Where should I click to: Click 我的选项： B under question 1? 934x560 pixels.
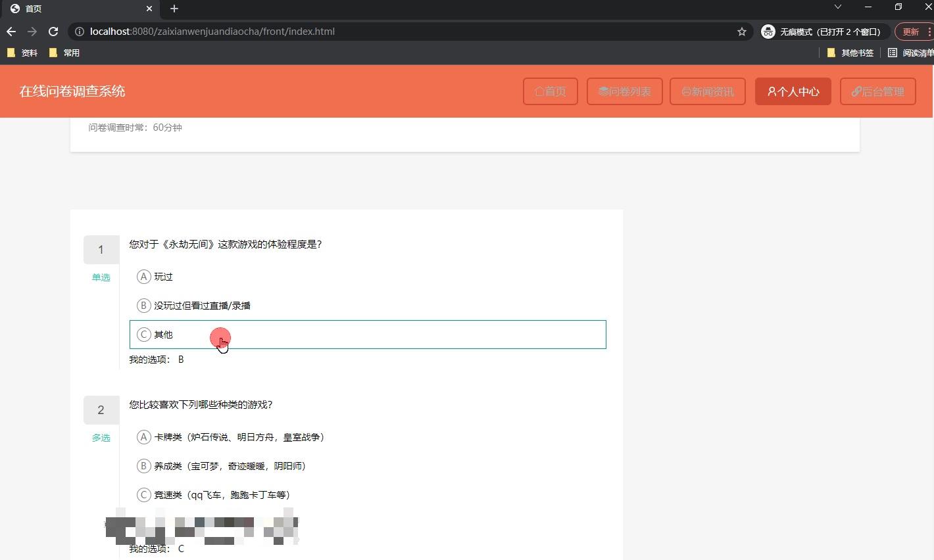pyautogui.click(x=157, y=360)
